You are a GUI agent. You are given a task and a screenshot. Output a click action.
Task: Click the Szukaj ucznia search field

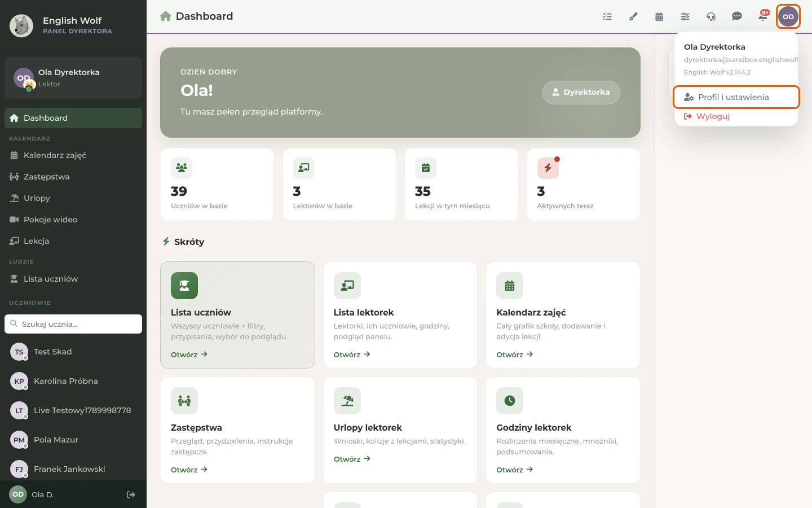coord(73,324)
